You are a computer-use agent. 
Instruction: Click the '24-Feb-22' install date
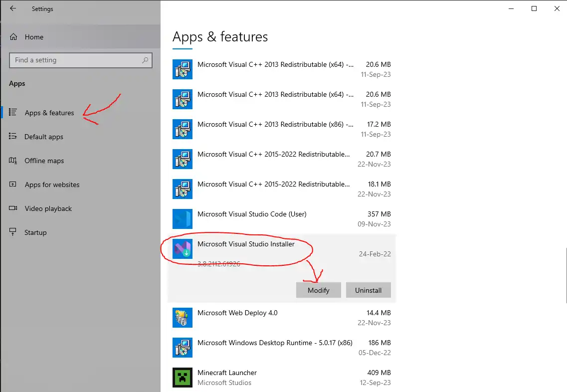point(375,254)
